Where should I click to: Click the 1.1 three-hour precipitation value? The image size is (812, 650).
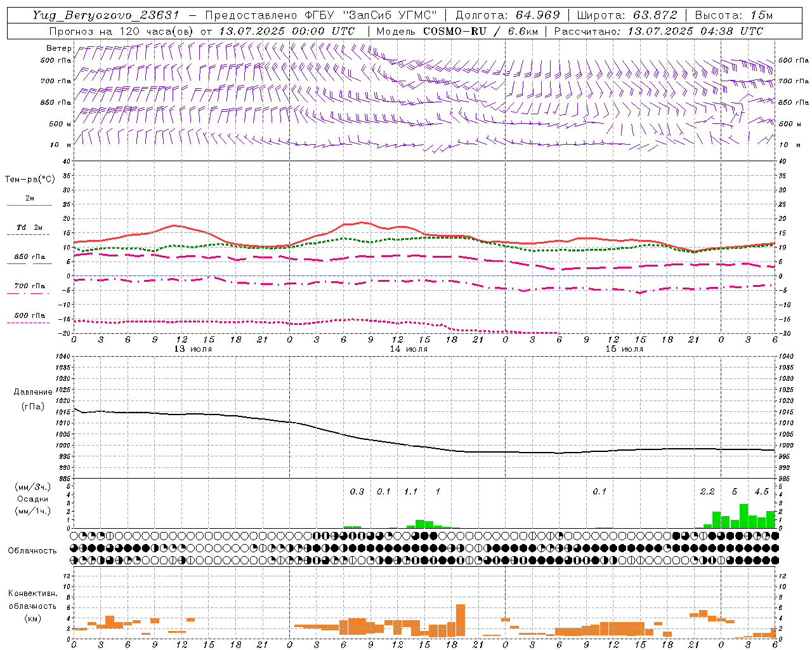coord(411,491)
